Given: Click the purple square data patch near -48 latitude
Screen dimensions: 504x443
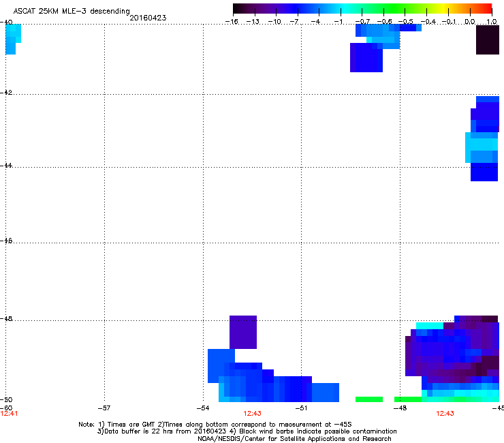Looking at the screenshot, I should (243, 332).
